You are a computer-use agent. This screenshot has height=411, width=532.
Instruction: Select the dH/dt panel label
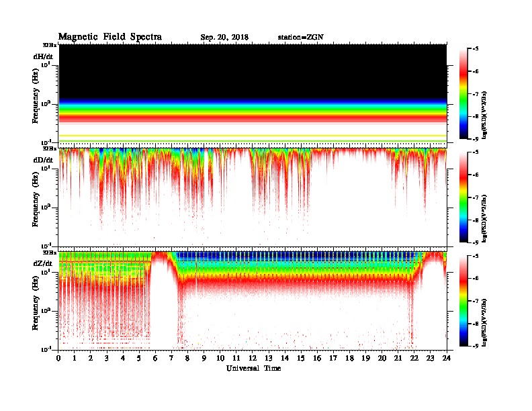pos(43,56)
